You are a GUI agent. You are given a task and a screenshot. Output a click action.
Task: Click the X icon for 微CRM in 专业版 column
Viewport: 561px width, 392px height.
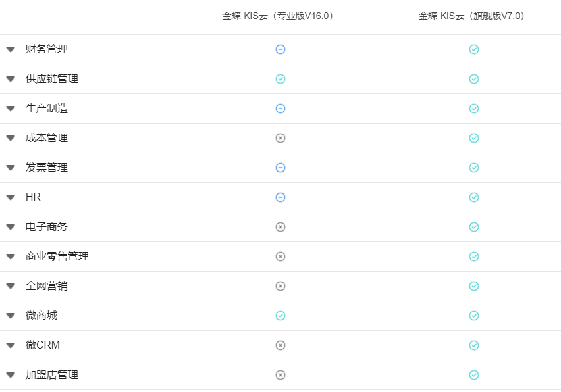(x=280, y=345)
